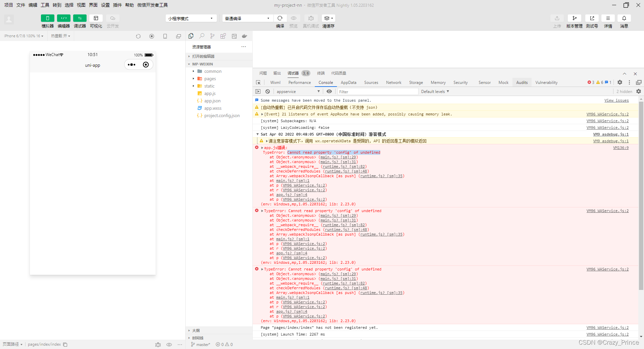Image resolution: width=644 pixels, height=349 pixels.
Task: Switch to the 输出 (Output) tab
Action: (277, 73)
